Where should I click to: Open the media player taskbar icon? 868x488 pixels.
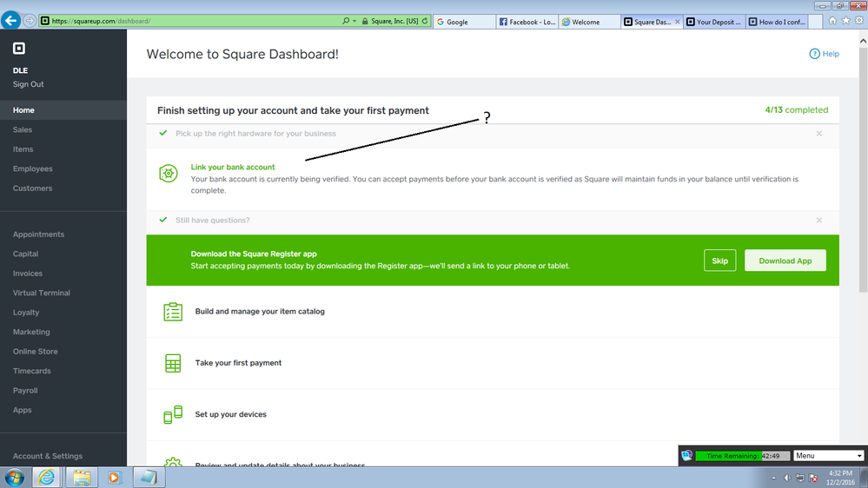(114, 477)
